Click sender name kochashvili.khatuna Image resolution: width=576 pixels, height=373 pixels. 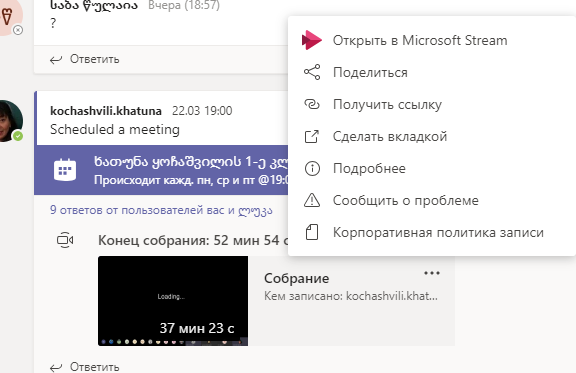(x=106, y=111)
